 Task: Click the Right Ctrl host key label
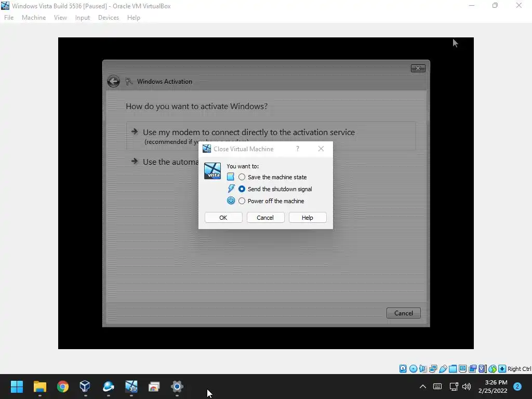(x=520, y=369)
